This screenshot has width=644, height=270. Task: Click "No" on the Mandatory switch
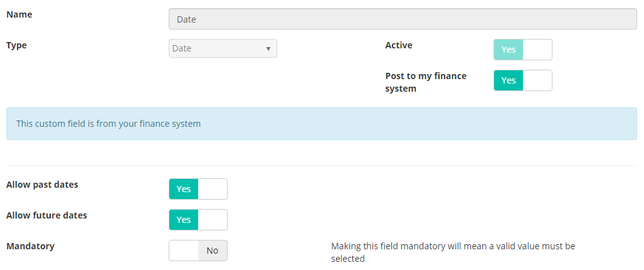pyautogui.click(x=213, y=251)
